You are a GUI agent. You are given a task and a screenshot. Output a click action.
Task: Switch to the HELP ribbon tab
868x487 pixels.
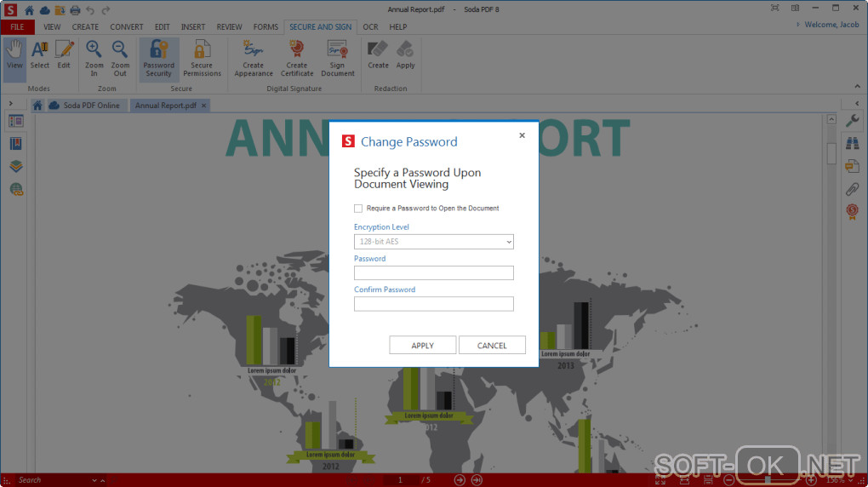pos(398,26)
